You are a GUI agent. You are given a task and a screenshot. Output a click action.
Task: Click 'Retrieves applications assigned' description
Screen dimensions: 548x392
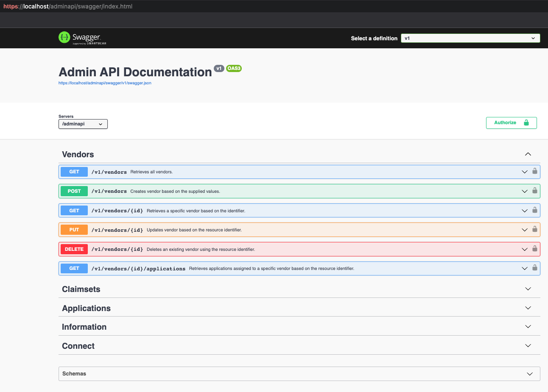tap(271, 269)
